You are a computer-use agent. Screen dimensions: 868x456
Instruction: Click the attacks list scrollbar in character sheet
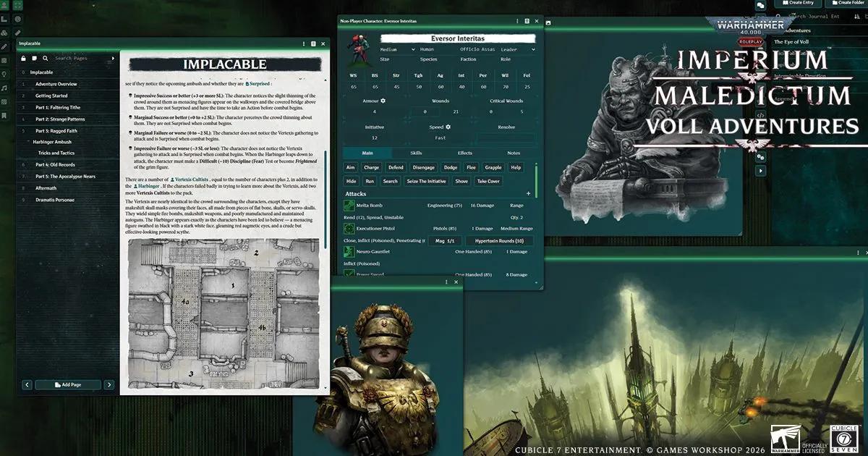pos(536,181)
